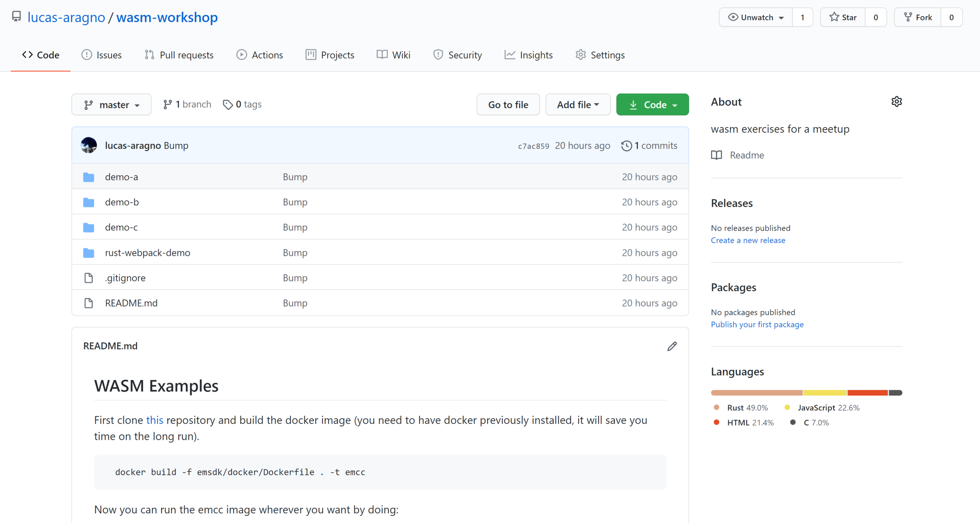
Task: Click the demo-a folder icon
Action: [89, 177]
